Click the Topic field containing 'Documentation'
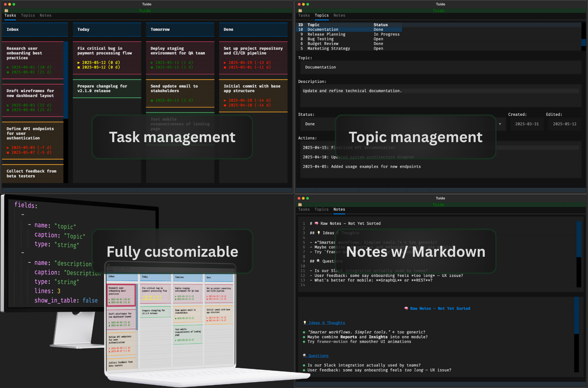588x388 pixels. pos(348,67)
